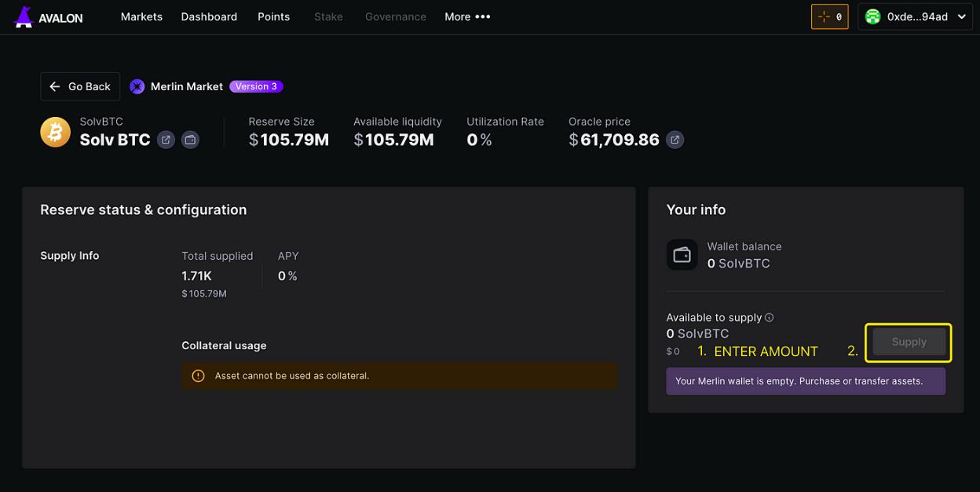Click the Wallet balance wallet icon
This screenshot has height=492, width=980.
click(x=682, y=255)
